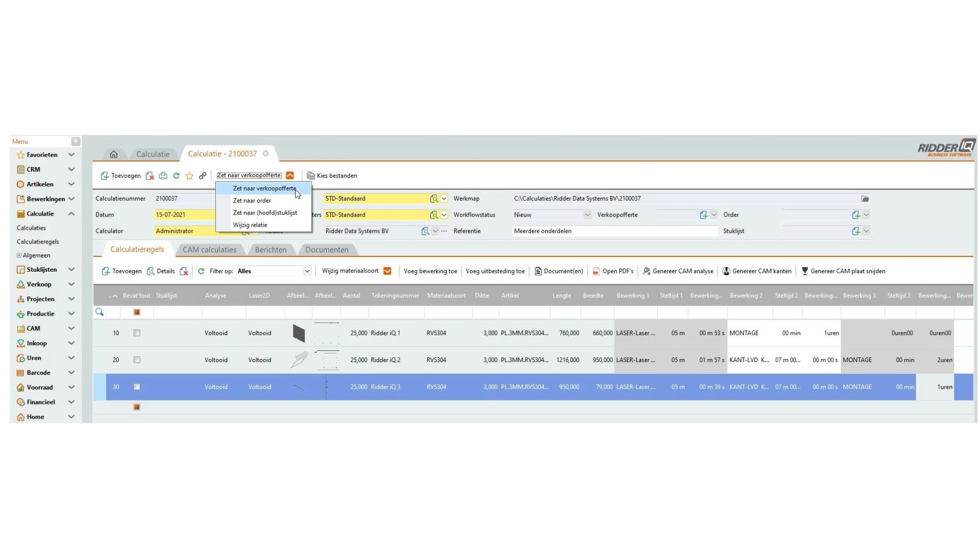
Task: Expand the Favorieten menu section
Action: point(71,155)
